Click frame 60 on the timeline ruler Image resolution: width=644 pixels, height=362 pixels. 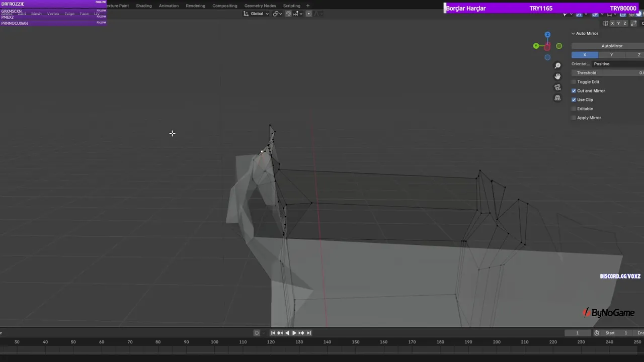[x=102, y=342]
